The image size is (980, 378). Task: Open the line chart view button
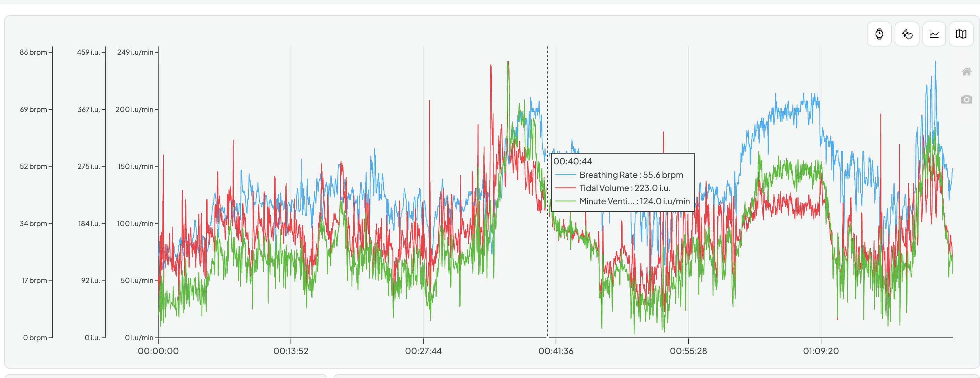click(934, 34)
